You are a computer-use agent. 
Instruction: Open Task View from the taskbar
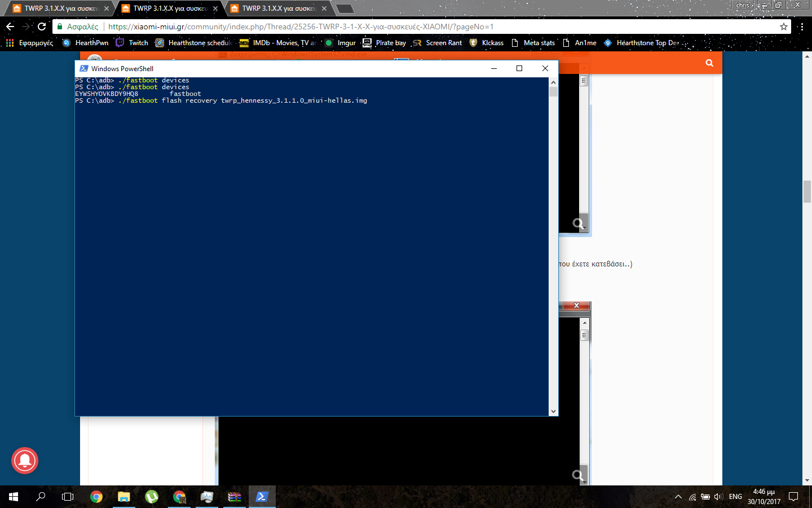coord(68,497)
